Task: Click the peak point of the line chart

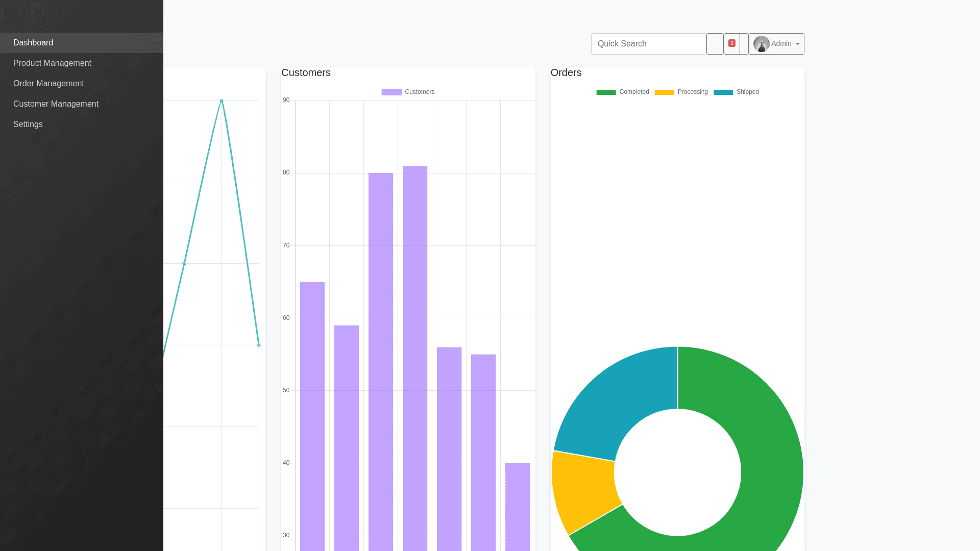Action: pyautogui.click(x=222, y=101)
